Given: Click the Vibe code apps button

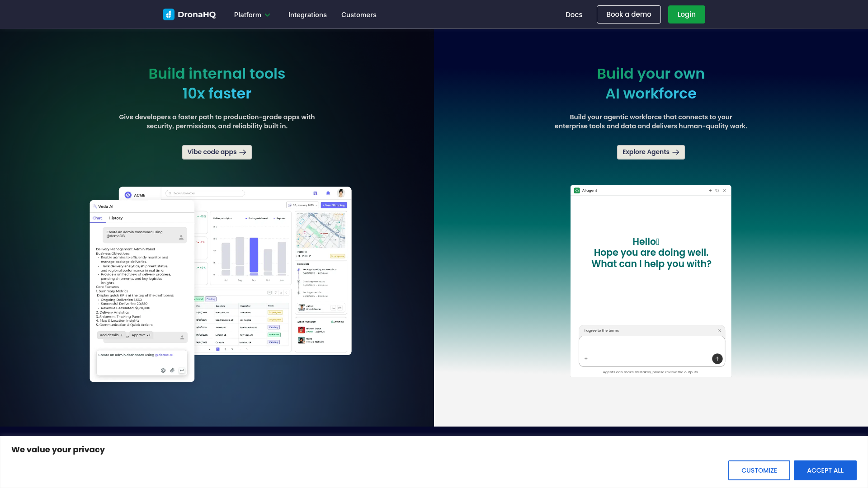Looking at the screenshot, I should pos(217,152).
